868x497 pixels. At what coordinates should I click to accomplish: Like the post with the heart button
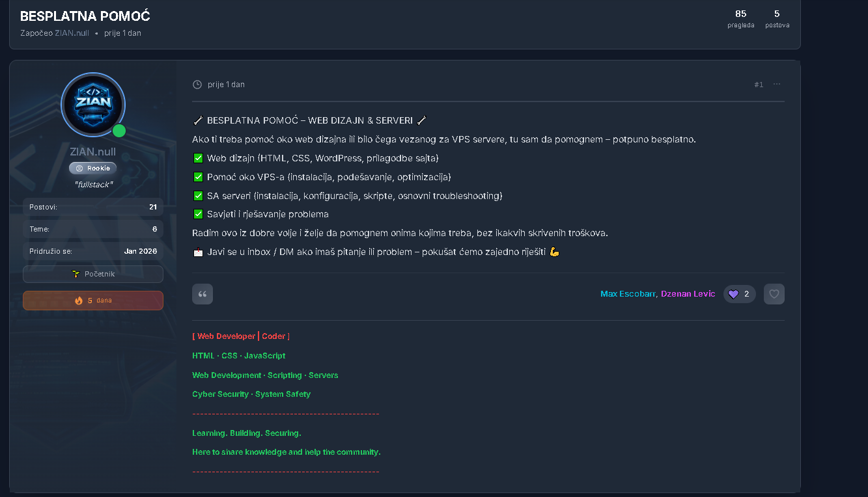pos(774,294)
